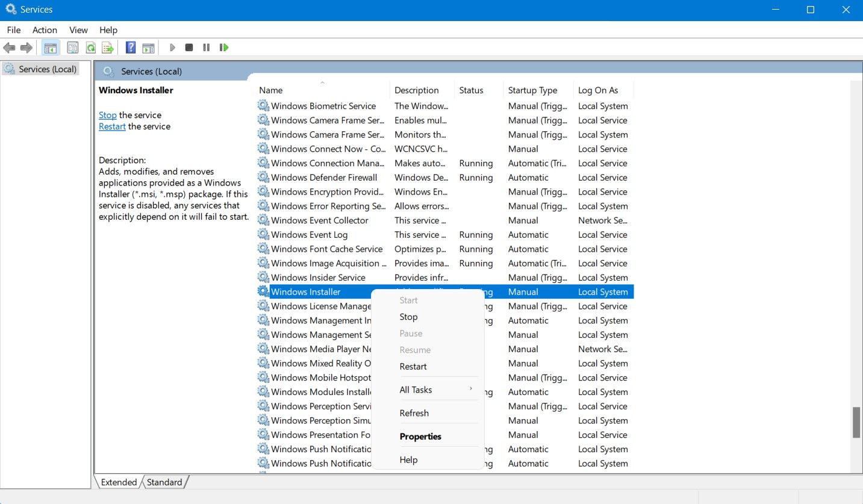Export the services list with the toolbar icon
The image size is (863, 504).
(x=107, y=47)
